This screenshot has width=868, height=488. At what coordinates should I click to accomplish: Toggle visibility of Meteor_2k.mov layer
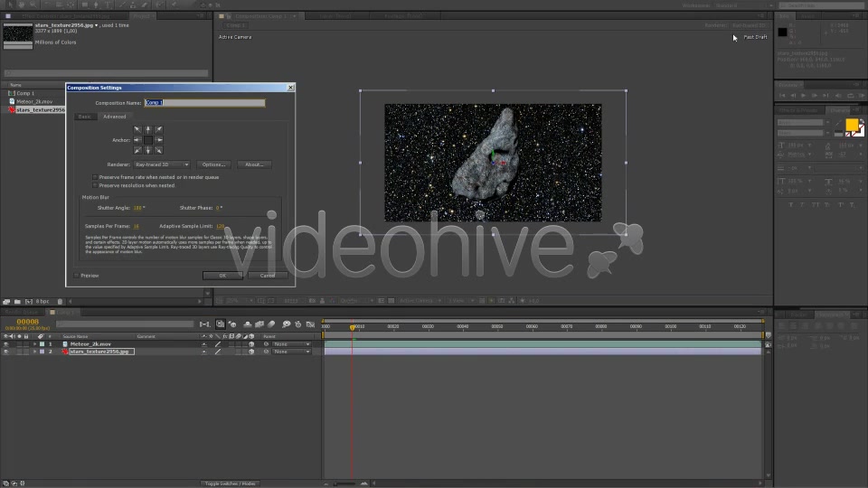(6, 344)
